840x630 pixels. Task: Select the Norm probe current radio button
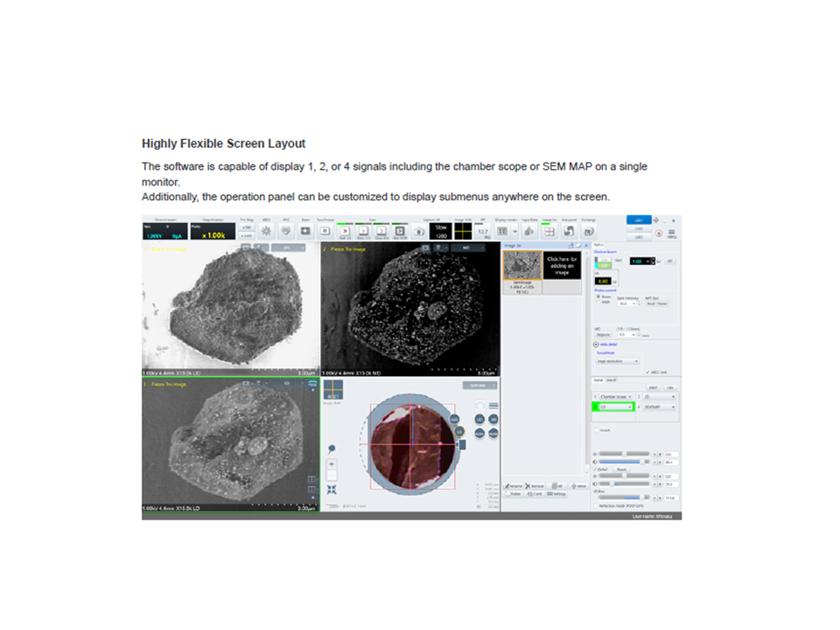[x=598, y=297]
